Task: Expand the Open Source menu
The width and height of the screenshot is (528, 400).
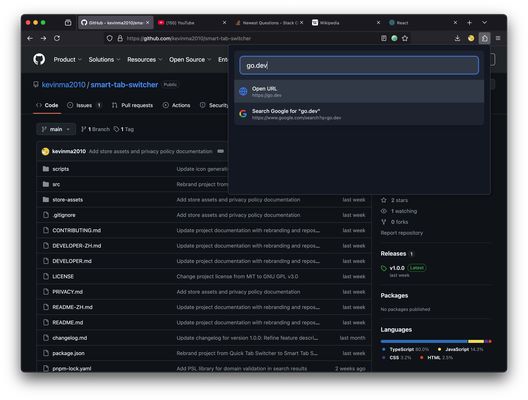Action: [x=190, y=60]
